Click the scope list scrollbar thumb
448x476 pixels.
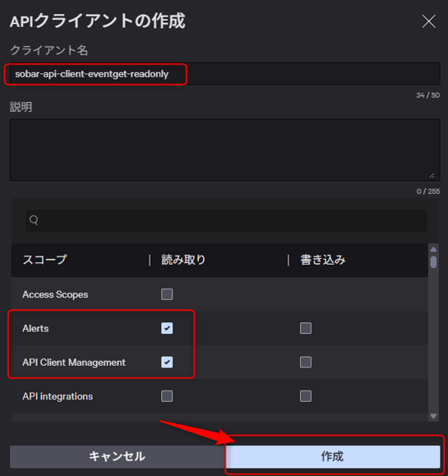point(433,262)
